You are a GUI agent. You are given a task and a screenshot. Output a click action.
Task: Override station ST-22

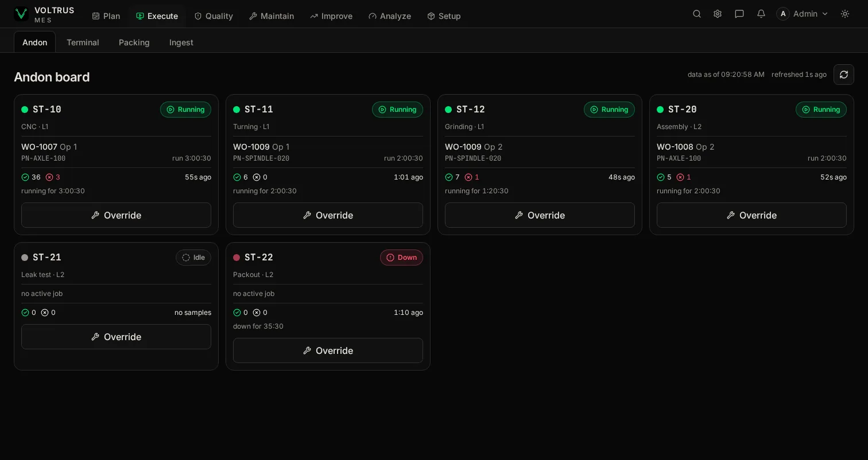click(x=328, y=350)
